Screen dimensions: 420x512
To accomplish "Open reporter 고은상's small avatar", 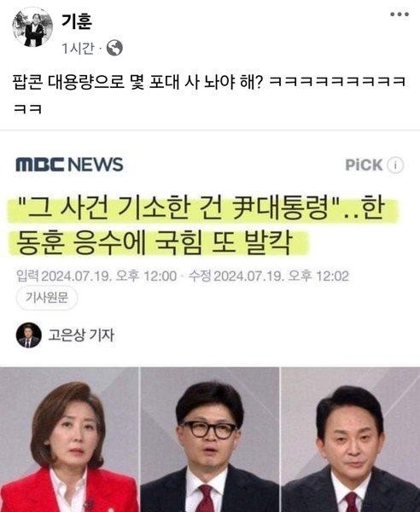I will point(29,335).
